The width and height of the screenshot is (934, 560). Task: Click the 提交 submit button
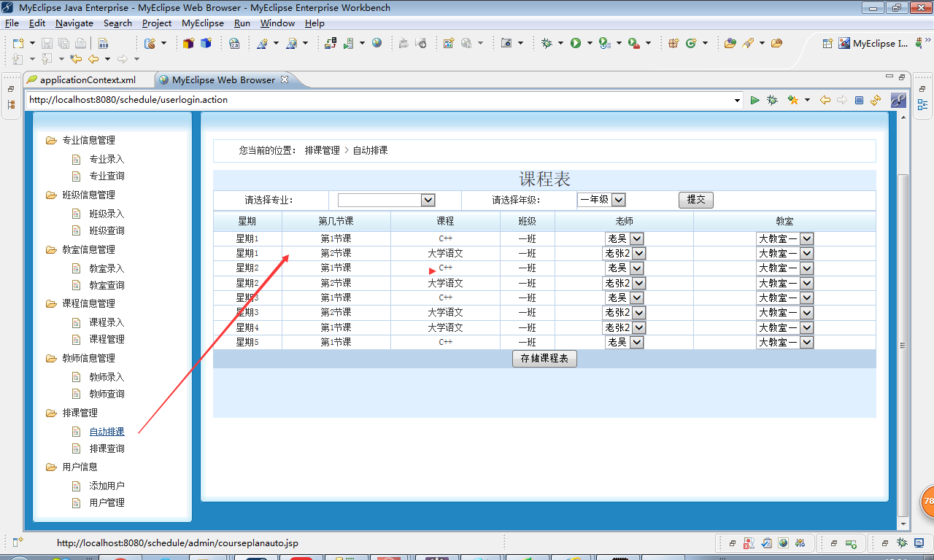(x=695, y=199)
